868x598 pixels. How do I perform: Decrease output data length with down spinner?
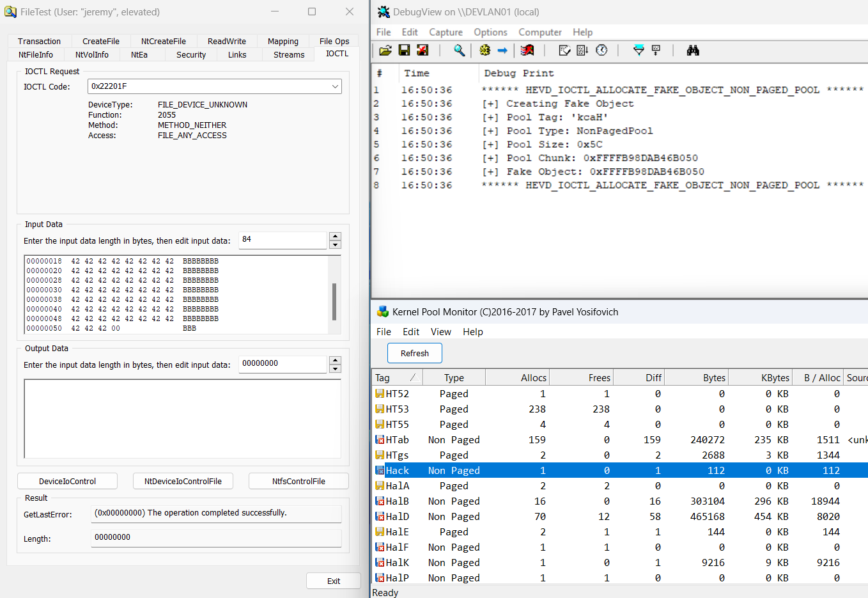(335, 369)
